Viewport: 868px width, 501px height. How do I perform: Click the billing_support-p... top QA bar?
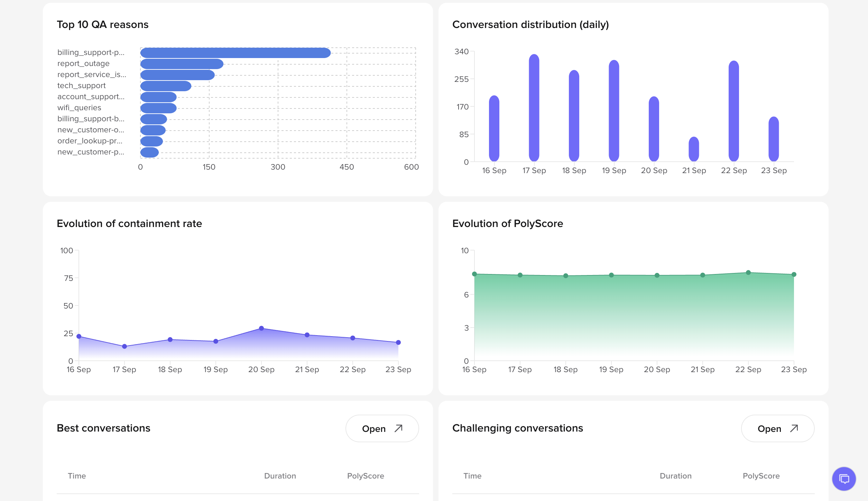point(235,53)
